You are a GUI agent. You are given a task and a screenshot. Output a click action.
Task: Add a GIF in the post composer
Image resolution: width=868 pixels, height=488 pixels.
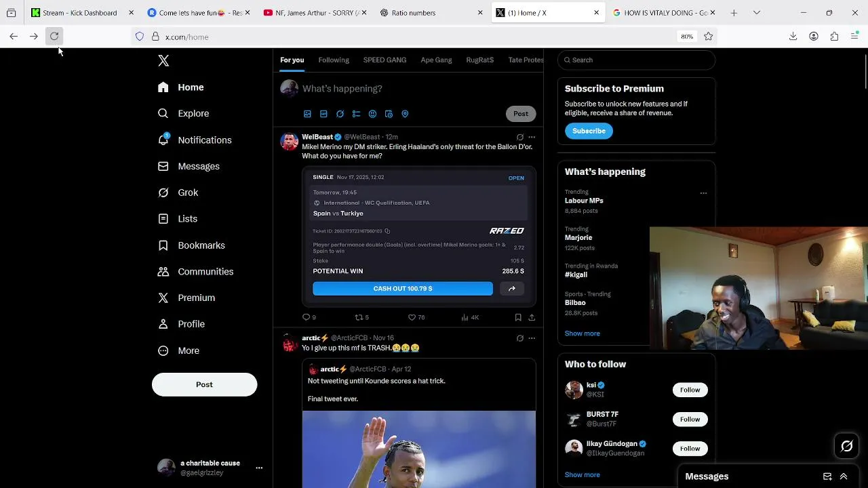[323, 114]
